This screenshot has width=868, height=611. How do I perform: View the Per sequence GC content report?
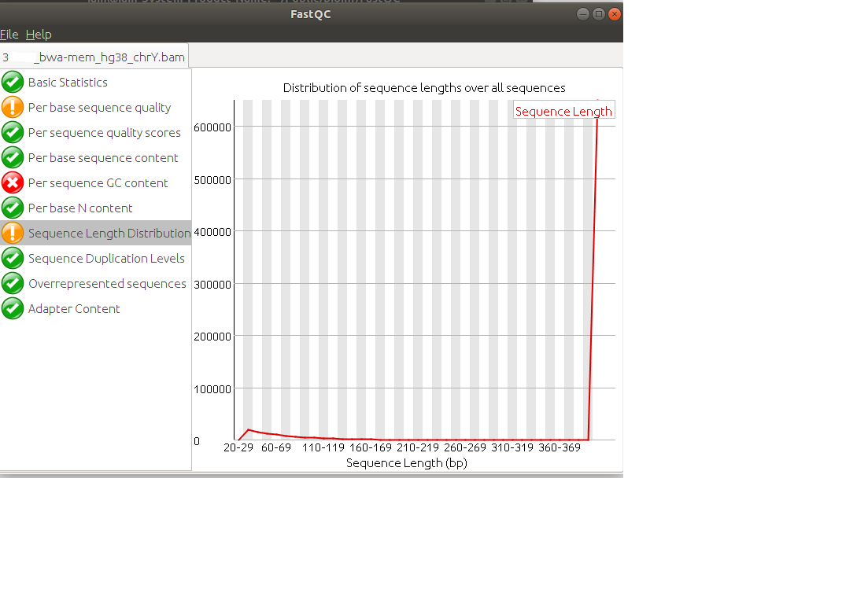pyautogui.click(x=98, y=183)
